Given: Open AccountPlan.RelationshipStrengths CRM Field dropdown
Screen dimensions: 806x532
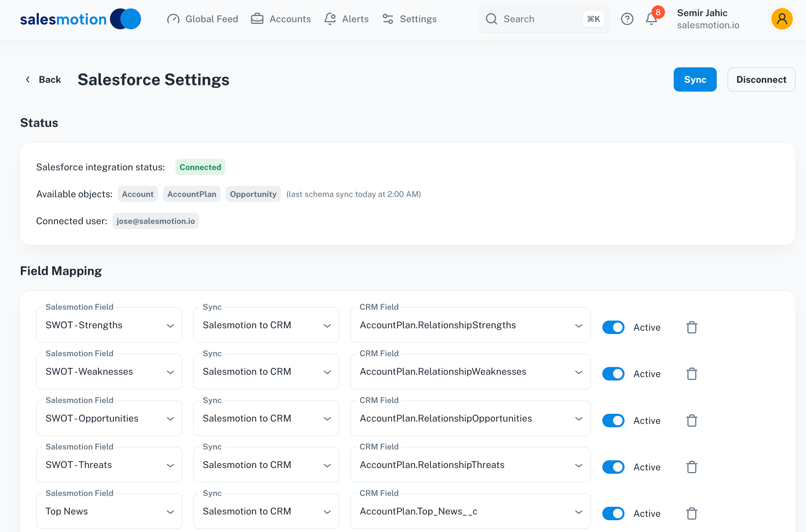Looking at the screenshot, I should (471, 325).
